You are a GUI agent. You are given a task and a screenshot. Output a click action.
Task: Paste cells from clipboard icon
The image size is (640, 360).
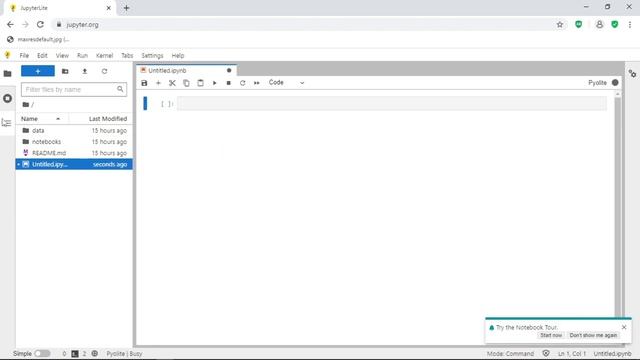click(200, 83)
